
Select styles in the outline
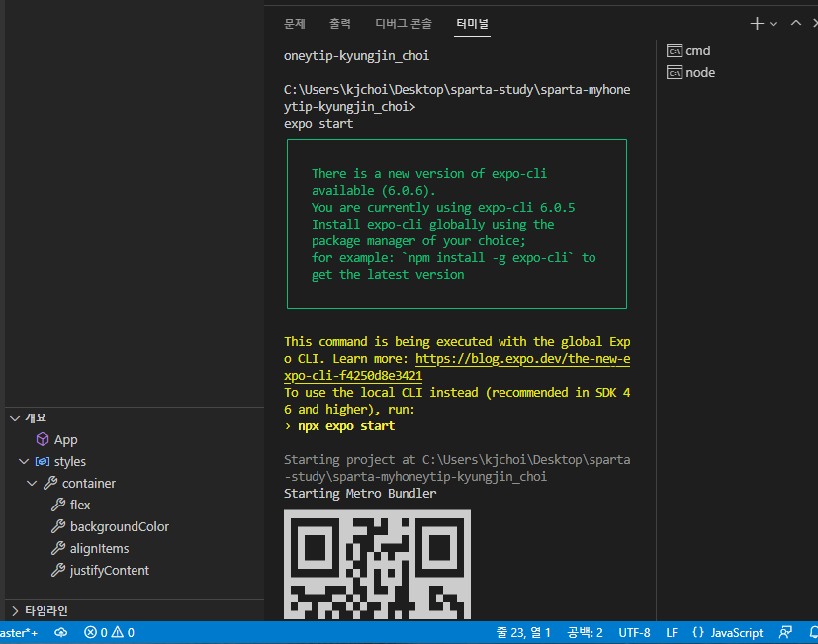[70, 461]
